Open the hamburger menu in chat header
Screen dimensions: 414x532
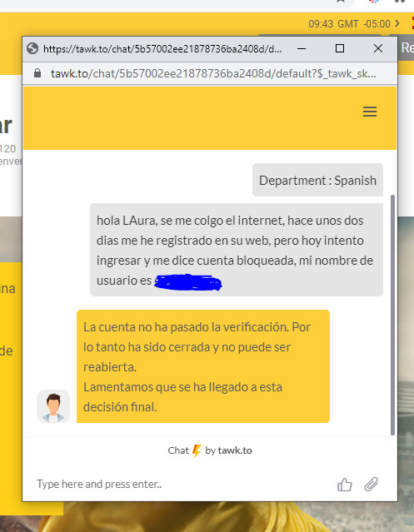point(370,112)
